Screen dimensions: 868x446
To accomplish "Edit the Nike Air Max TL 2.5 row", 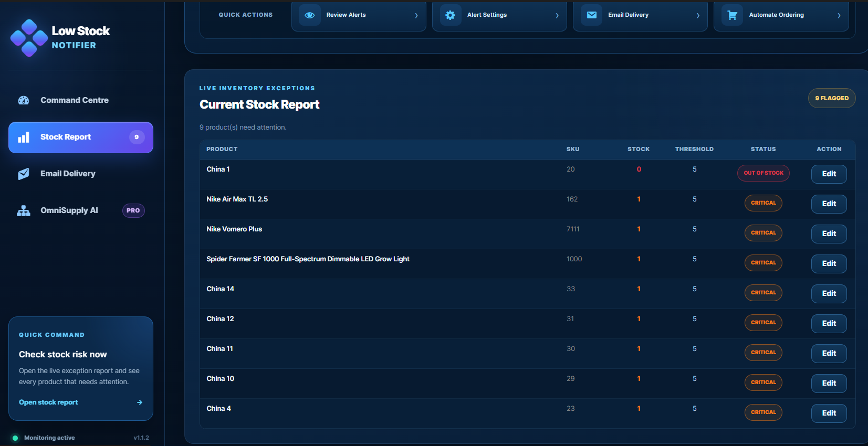I will click(x=829, y=204).
